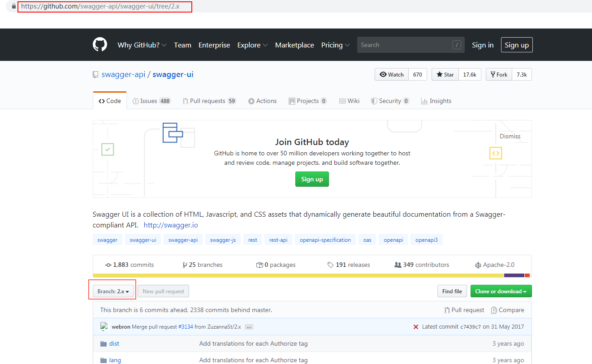View the 349 contributors
The image size is (592, 364).
tap(422, 265)
